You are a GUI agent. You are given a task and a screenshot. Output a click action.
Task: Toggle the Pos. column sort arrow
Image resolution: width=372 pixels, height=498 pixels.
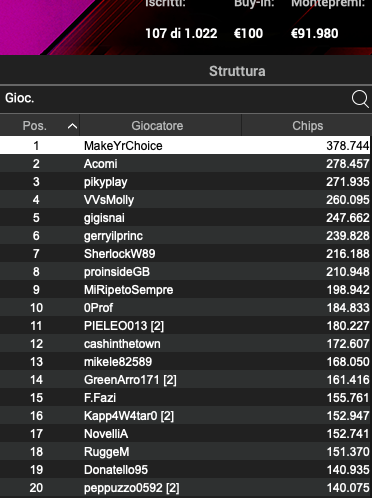72,126
